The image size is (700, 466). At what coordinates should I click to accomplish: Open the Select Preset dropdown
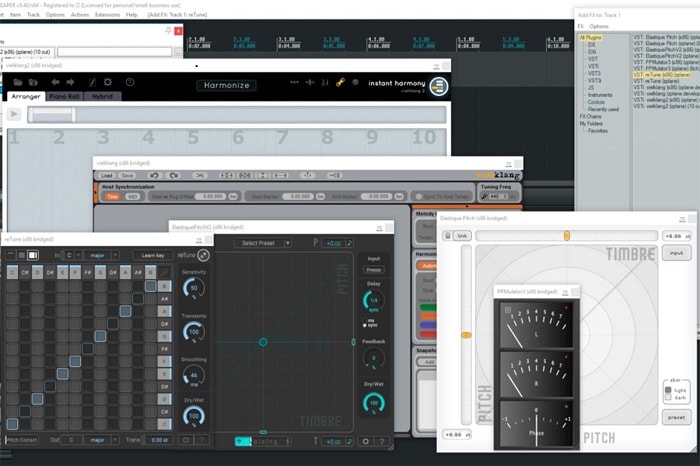(x=262, y=243)
